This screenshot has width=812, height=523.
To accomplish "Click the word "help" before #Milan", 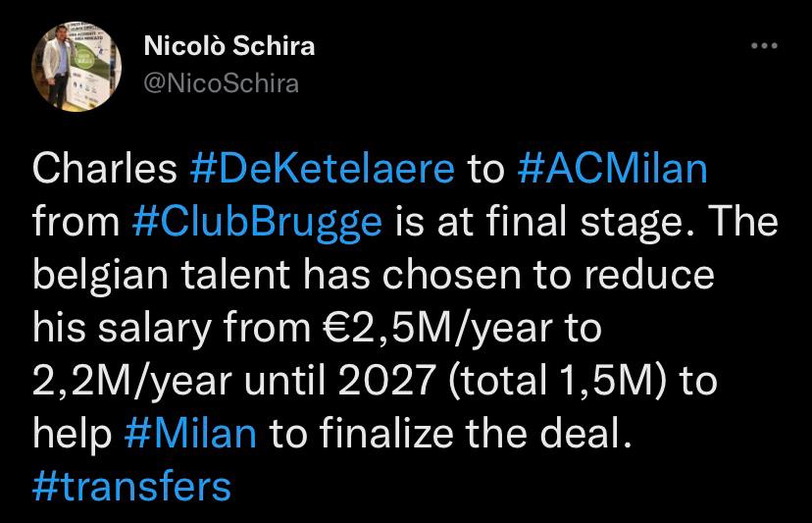I will [x=73, y=434].
